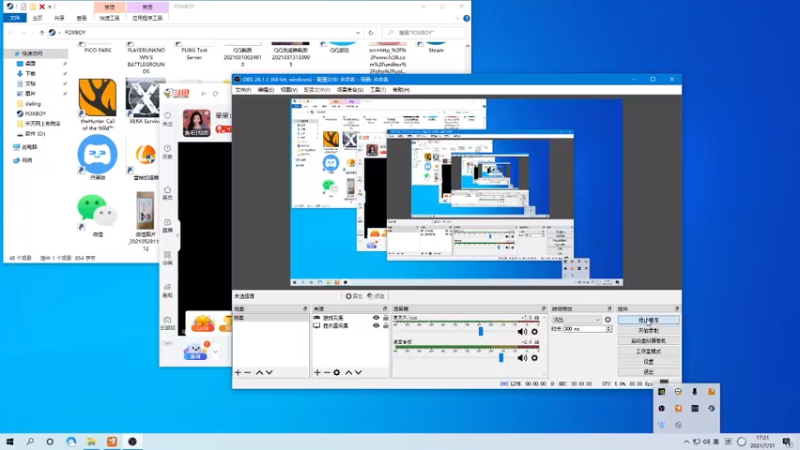Remove selected source with minus icon
Image resolution: width=800 pixels, height=450 pixels.
[327, 372]
